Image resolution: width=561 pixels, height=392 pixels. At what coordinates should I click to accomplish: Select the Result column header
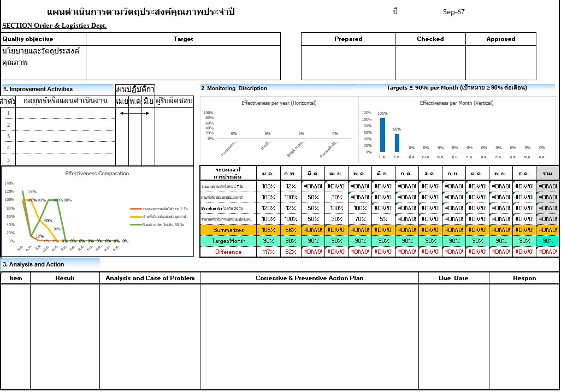tap(65, 278)
